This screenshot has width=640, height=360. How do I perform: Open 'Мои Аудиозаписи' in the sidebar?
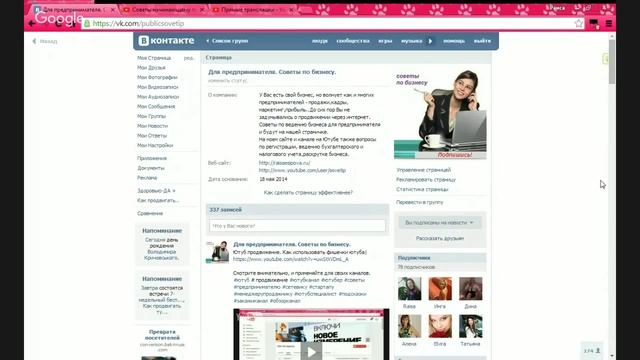(158, 97)
